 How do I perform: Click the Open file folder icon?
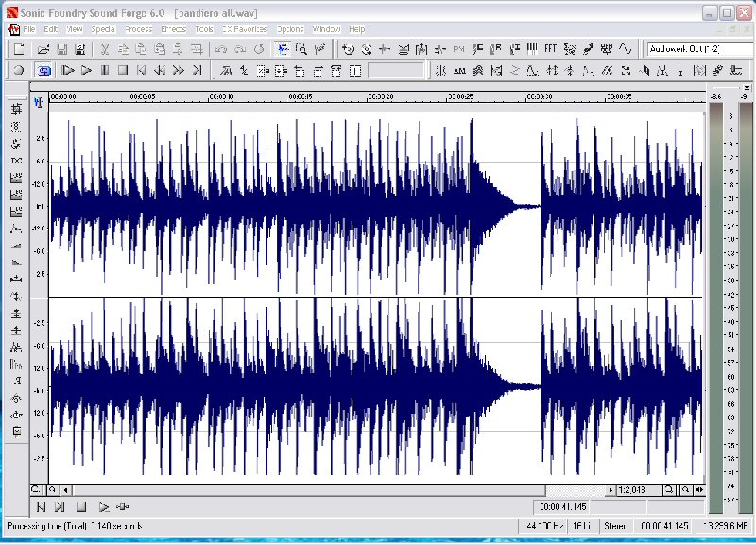click(43, 49)
